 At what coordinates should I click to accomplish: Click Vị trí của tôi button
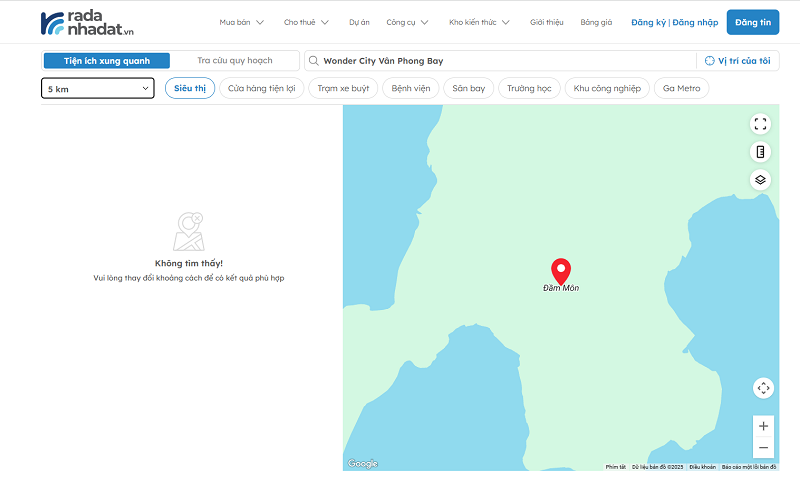pos(738,61)
